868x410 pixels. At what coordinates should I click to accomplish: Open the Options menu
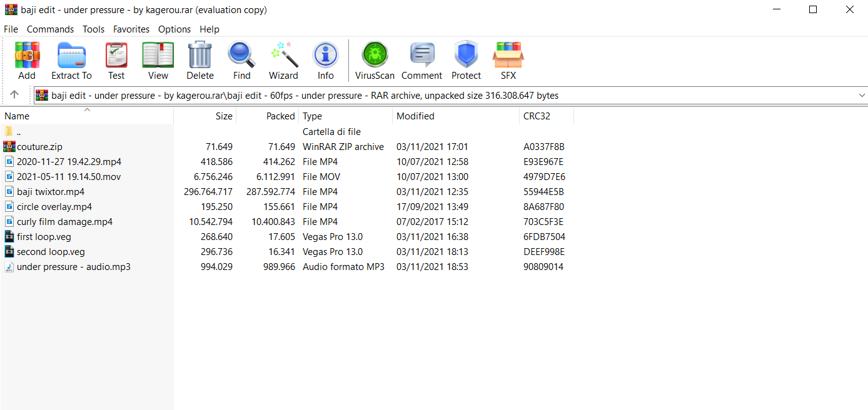pyautogui.click(x=174, y=29)
